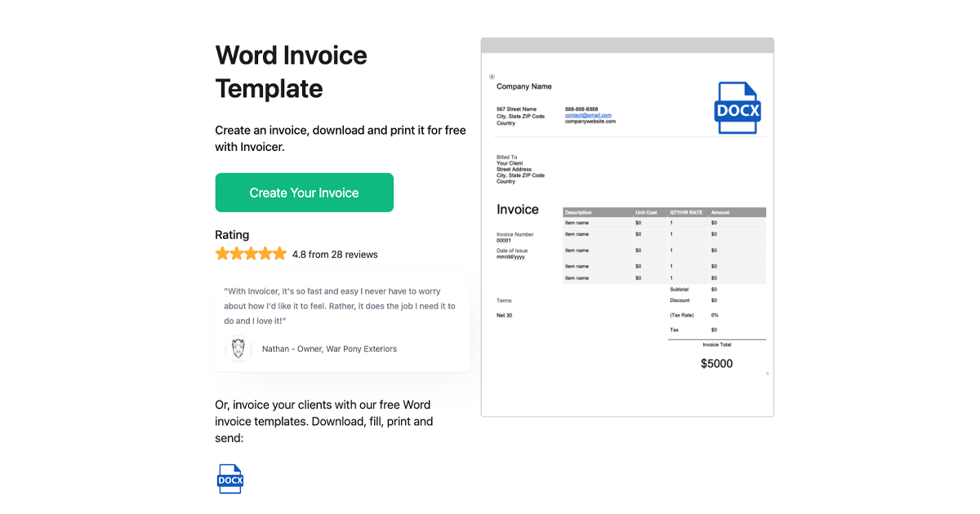Click the invoice preview thumbnail
The width and height of the screenshot is (980, 514).
627,228
